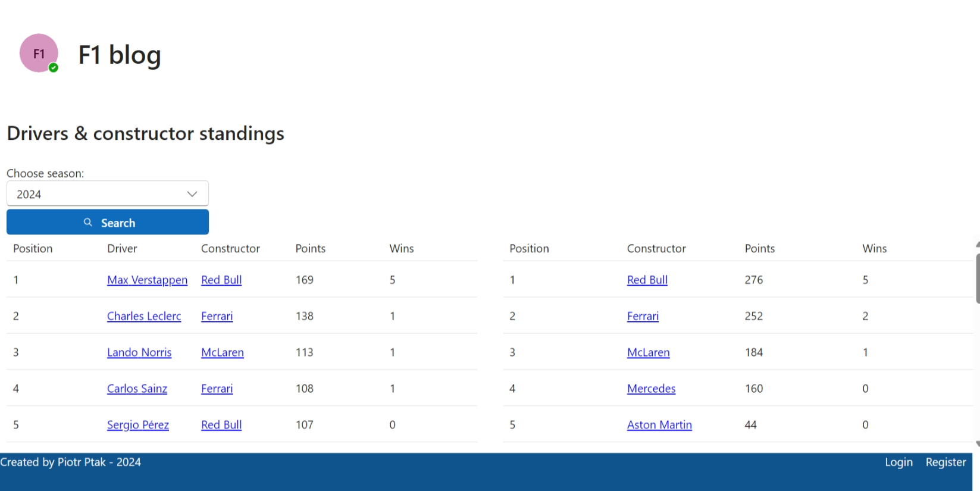Screen dimensions: 980x491
Task: Click 'Created by Piotr Ptak - 2024' footer text
Action: pos(70,462)
